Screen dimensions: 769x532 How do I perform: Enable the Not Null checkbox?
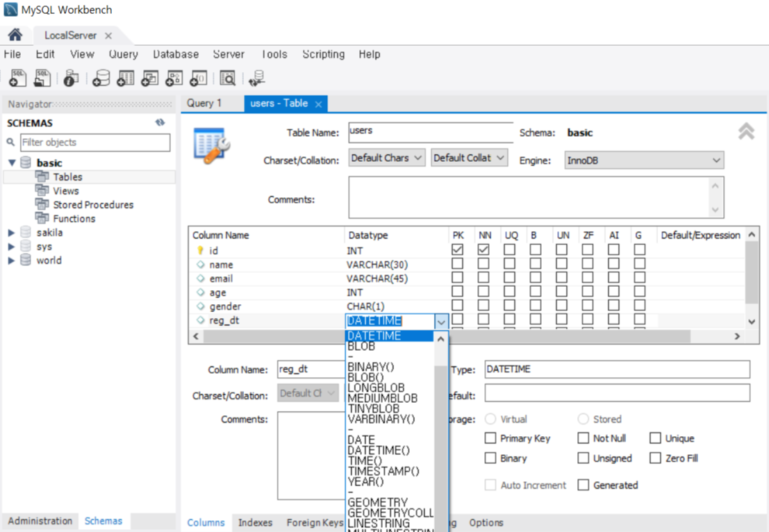(583, 438)
